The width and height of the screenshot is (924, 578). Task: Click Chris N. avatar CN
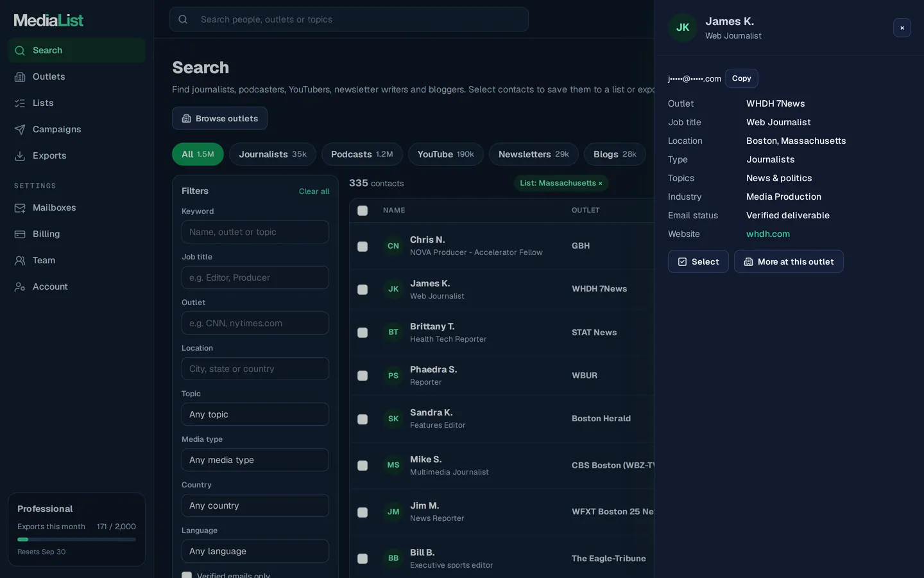[x=393, y=246]
